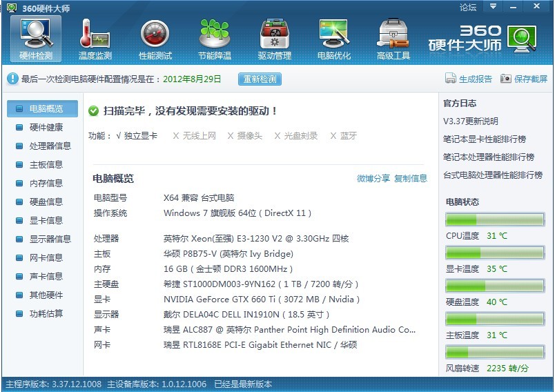Click the 保存截屏 camera icon
Screen dimensions: 555x392
click(505, 78)
